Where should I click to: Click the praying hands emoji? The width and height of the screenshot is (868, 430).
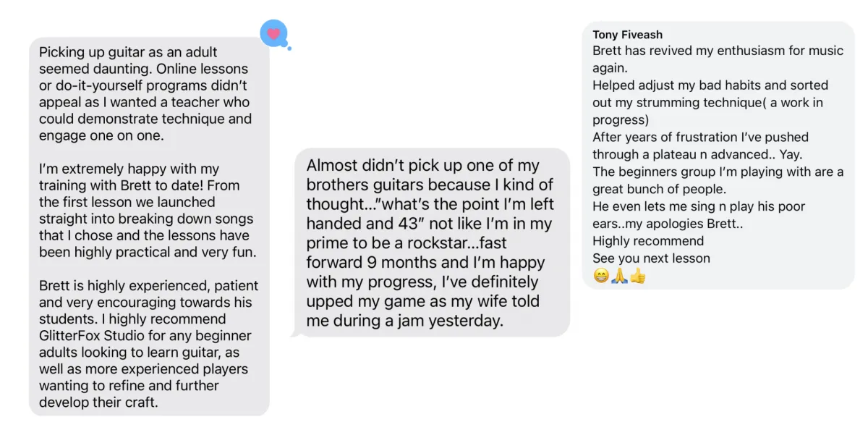click(619, 276)
